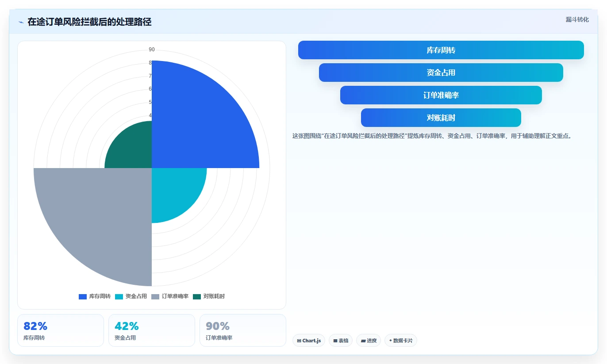Viewport: 607px width, 364px height.
Task: Toggle the 资金占用 legend item
Action: [131, 296]
